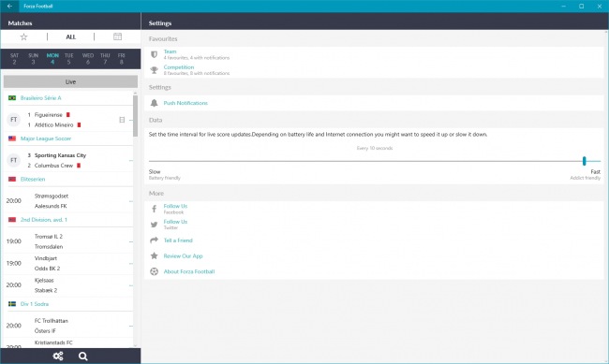Image resolution: width=609 pixels, height=364 pixels.
Task: Click the matches list scrollbar
Action: point(135,116)
